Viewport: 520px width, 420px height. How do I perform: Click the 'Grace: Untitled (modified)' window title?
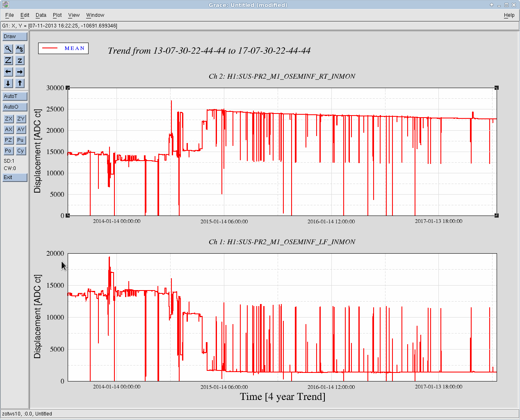[x=248, y=5]
